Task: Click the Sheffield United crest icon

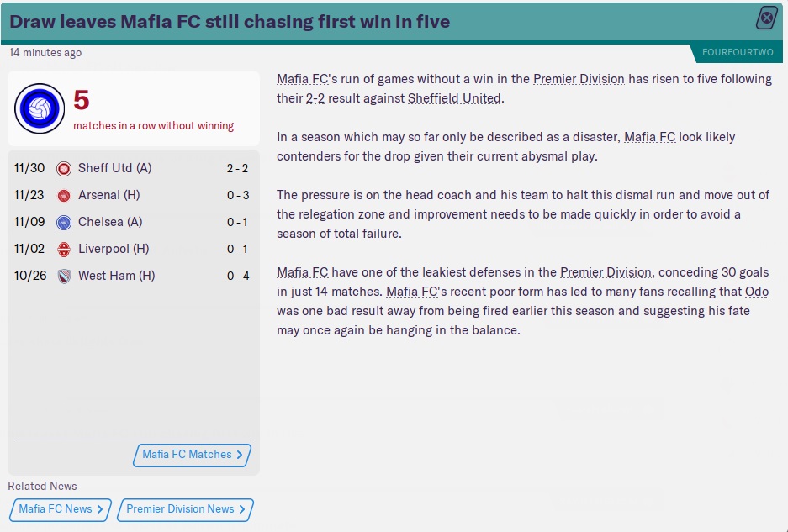Action: (x=64, y=168)
